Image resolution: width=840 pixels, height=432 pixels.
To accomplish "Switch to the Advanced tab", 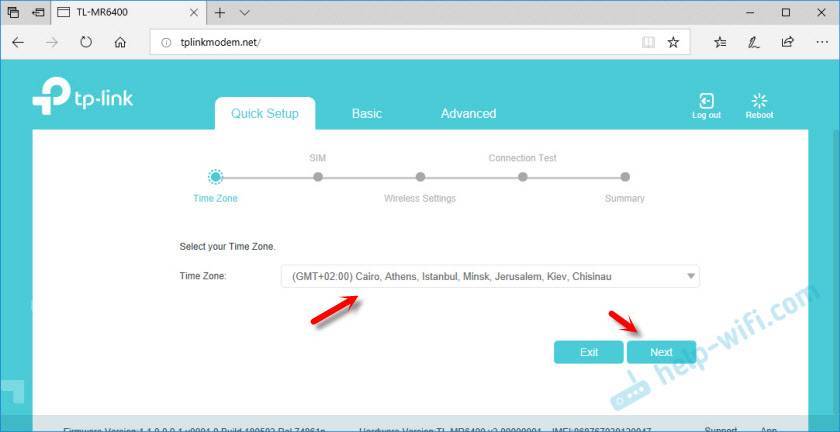I will (x=468, y=114).
